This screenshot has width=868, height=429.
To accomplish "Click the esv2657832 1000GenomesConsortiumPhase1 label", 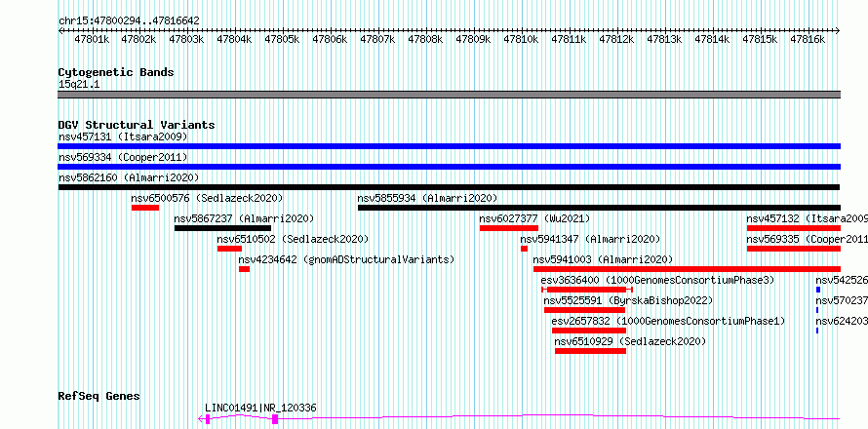I will click(668, 321).
